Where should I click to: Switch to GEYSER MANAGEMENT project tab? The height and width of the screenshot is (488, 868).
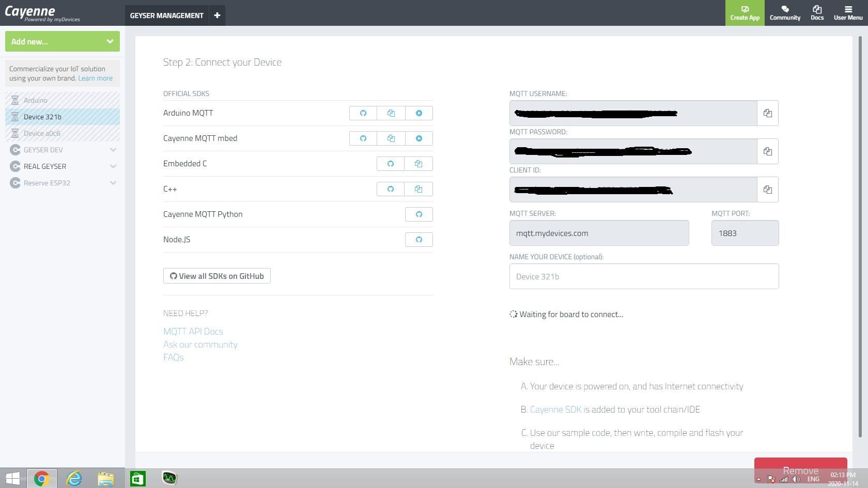coord(166,15)
